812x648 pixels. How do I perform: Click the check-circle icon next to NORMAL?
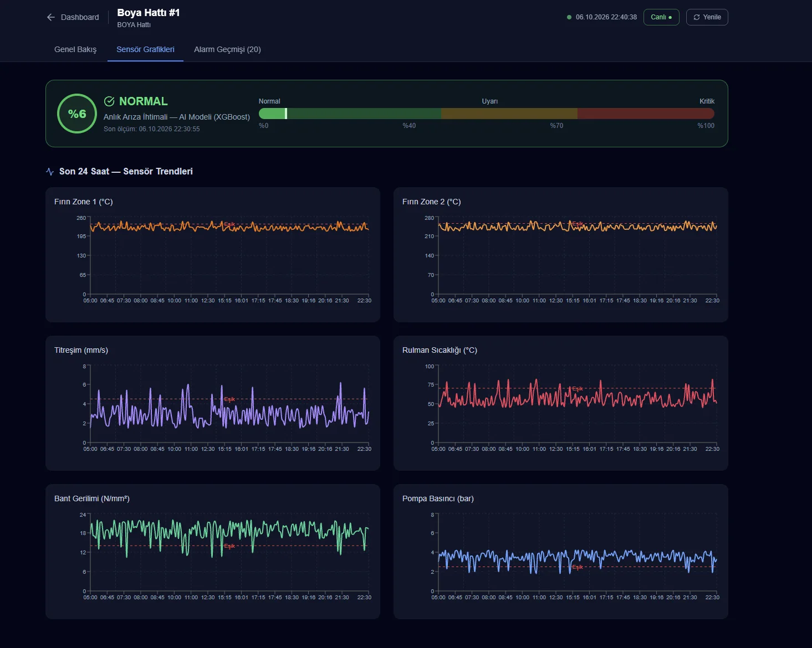109,101
